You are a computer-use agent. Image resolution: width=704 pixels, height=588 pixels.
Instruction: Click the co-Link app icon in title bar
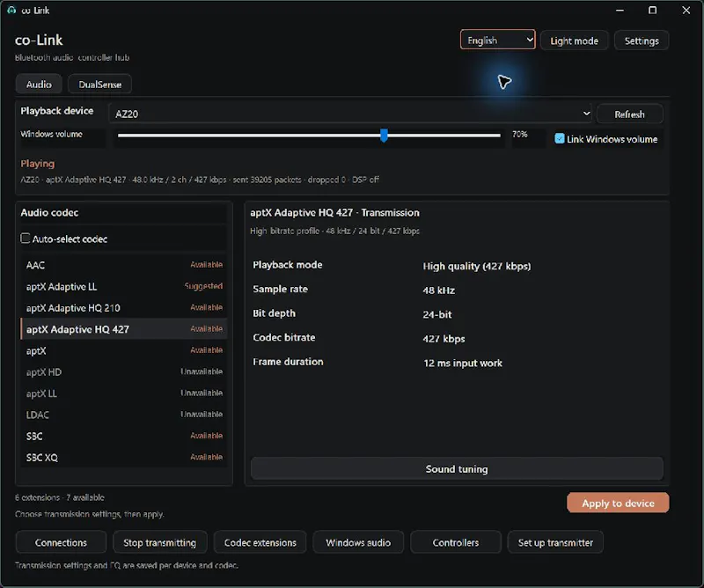click(11, 10)
